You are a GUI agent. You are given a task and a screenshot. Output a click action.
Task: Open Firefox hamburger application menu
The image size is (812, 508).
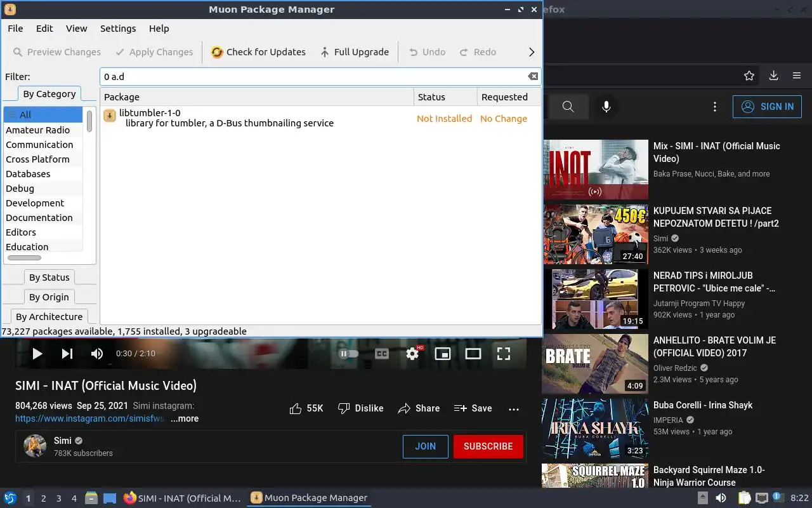[x=797, y=76]
